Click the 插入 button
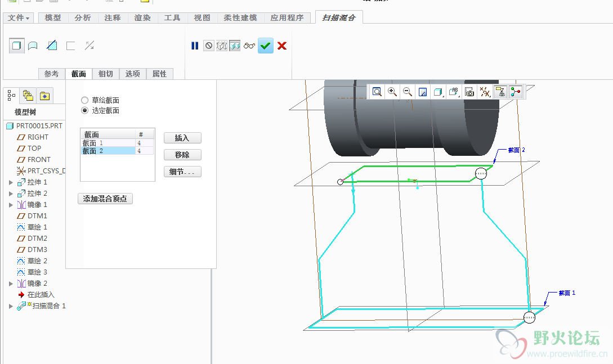Image resolution: width=613 pixels, height=364 pixels. click(182, 138)
